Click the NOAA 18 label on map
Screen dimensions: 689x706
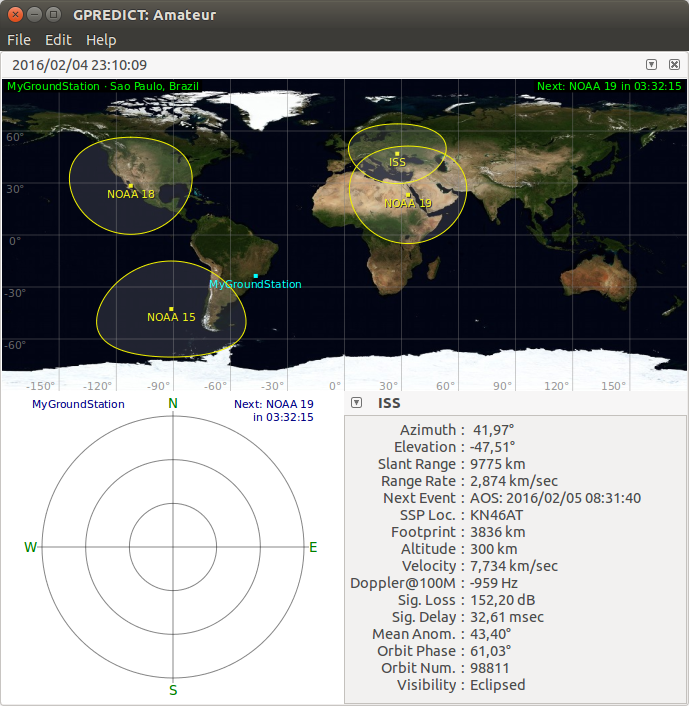coord(131,194)
